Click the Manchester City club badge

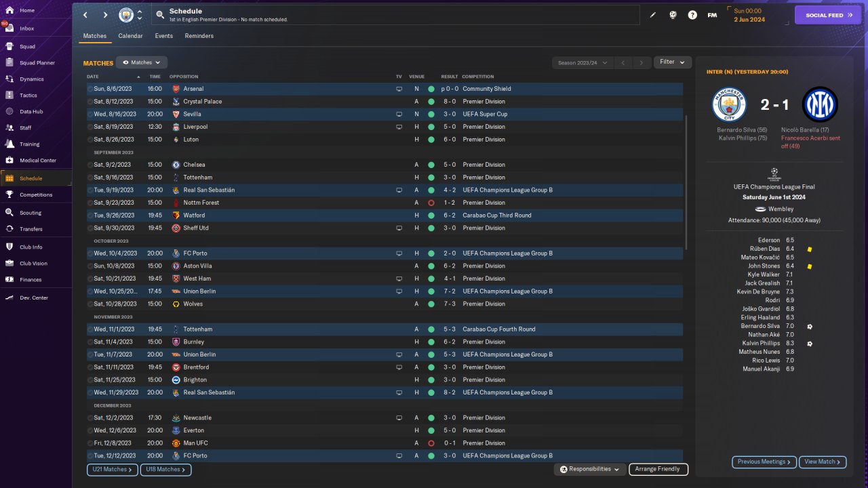(126, 14)
